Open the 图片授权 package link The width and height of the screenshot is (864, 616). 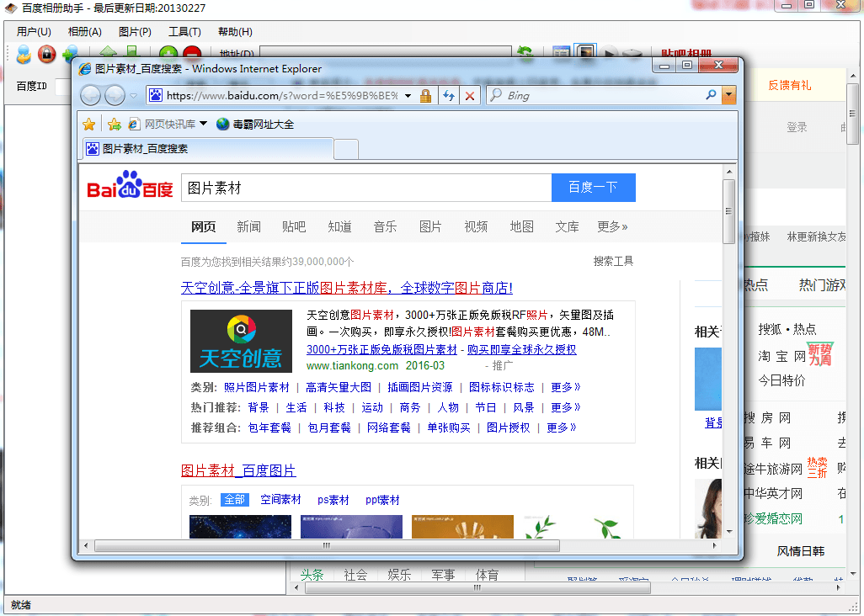tap(508, 427)
